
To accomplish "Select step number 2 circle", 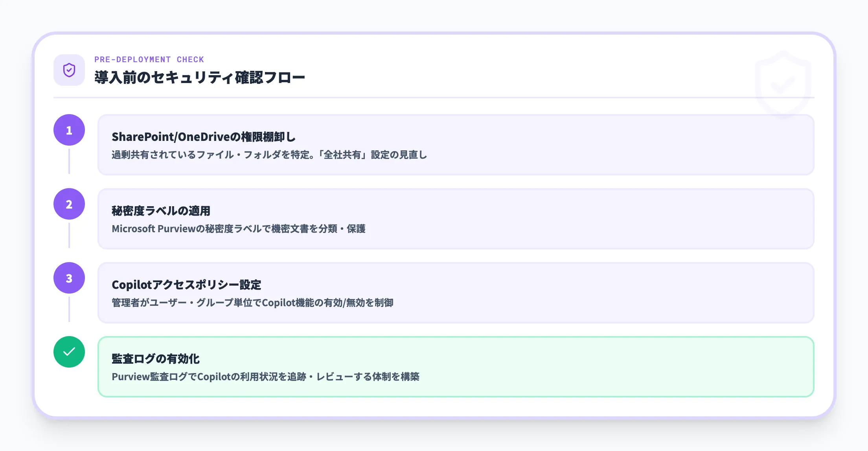I will 69,204.
